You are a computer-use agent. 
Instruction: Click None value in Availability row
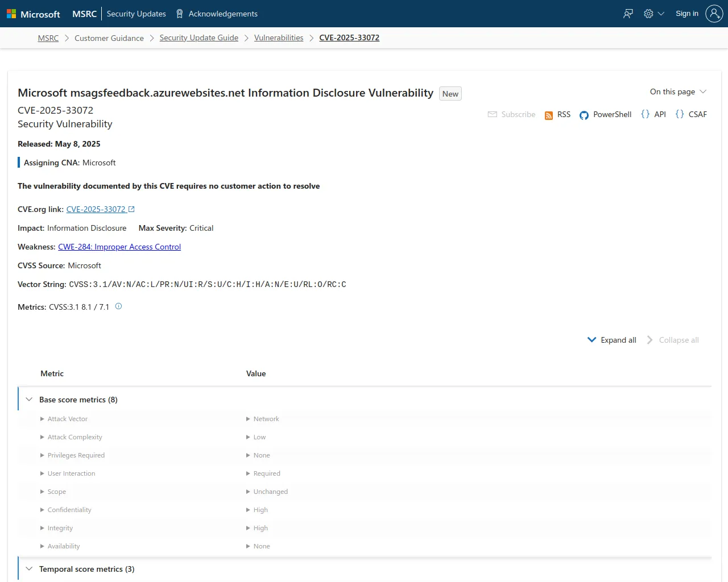click(262, 546)
